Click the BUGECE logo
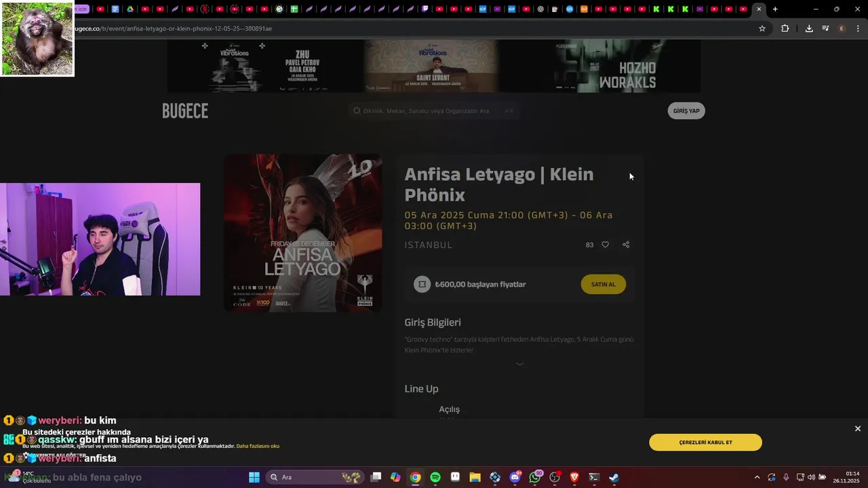 pyautogui.click(x=185, y=111)
